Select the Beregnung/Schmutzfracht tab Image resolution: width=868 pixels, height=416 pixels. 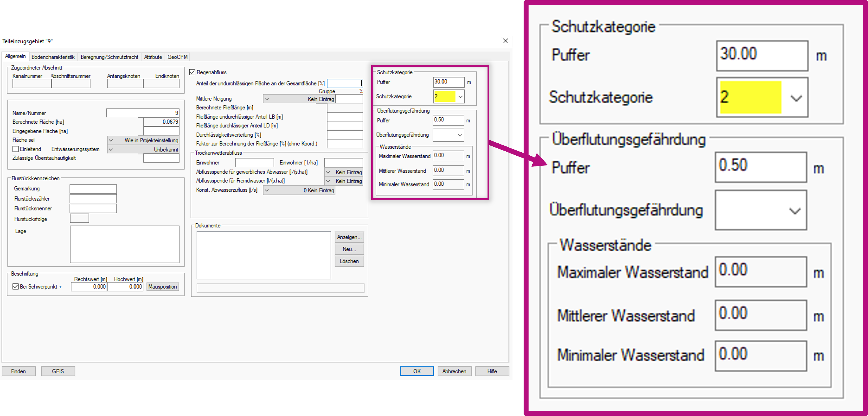(x=109, y=57)
